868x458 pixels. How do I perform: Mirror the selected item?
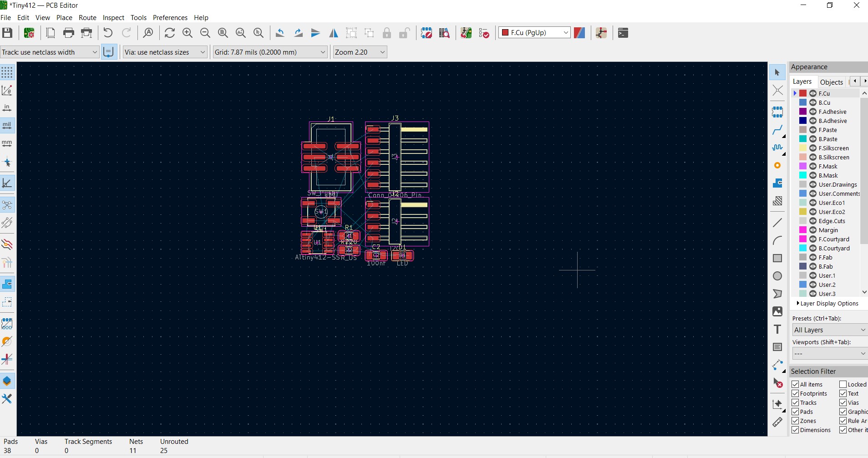pos(334,33)
